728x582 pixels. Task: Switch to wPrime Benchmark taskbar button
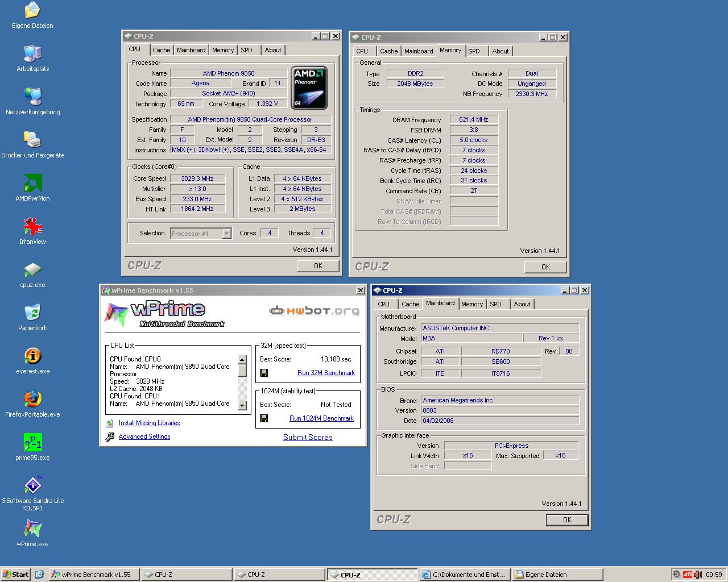click(94, 575)
